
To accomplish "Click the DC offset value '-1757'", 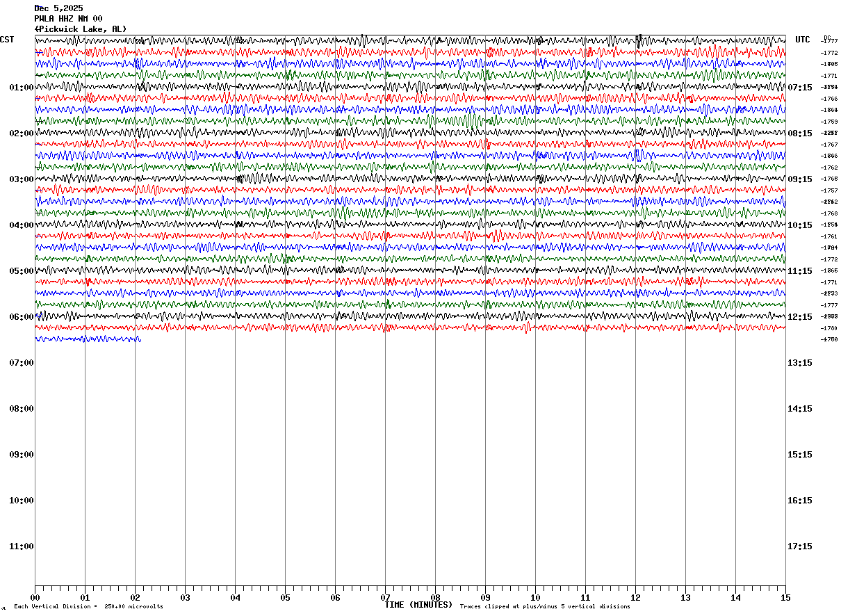I will click(x=829, y=191).
